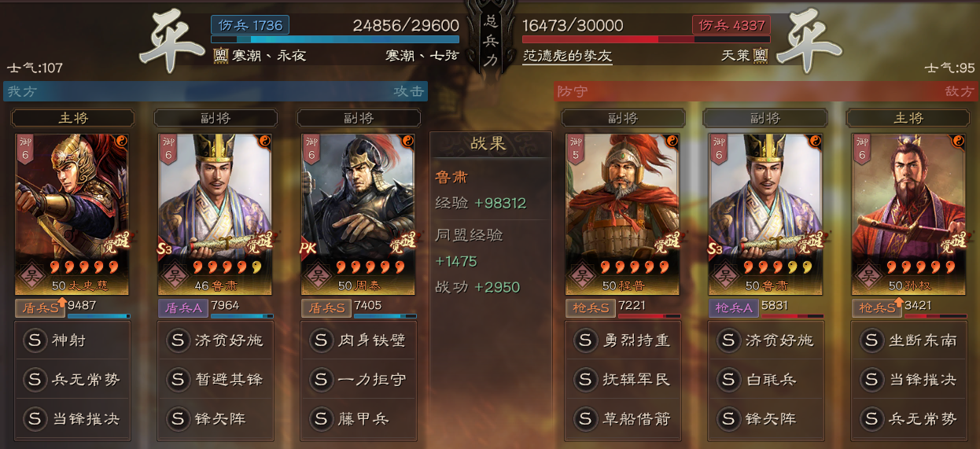Click the 盟 alliance icon next to 天策

tap(760, 56)
